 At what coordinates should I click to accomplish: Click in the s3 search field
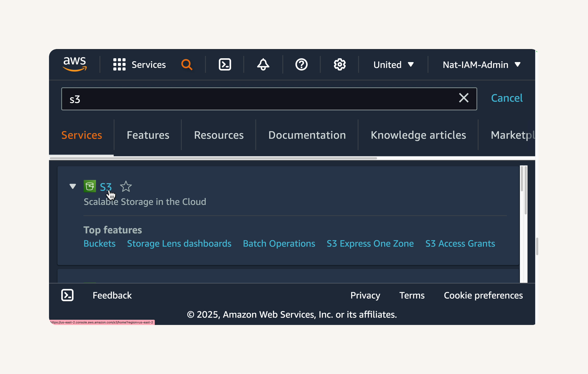point(269,99)
